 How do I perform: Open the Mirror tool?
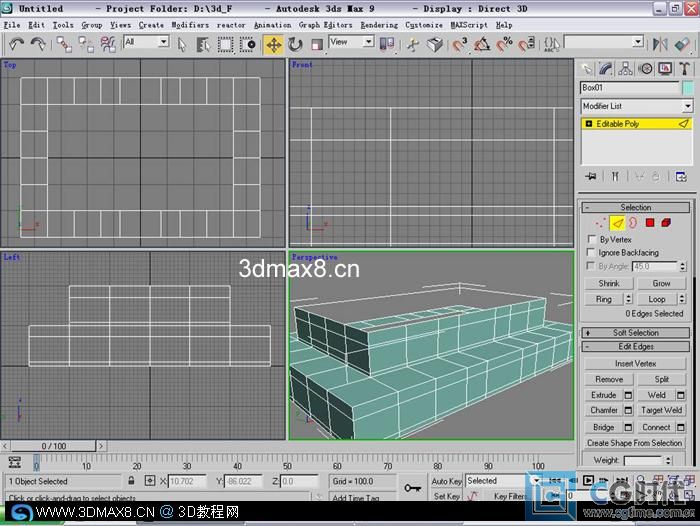coord(660,44)
